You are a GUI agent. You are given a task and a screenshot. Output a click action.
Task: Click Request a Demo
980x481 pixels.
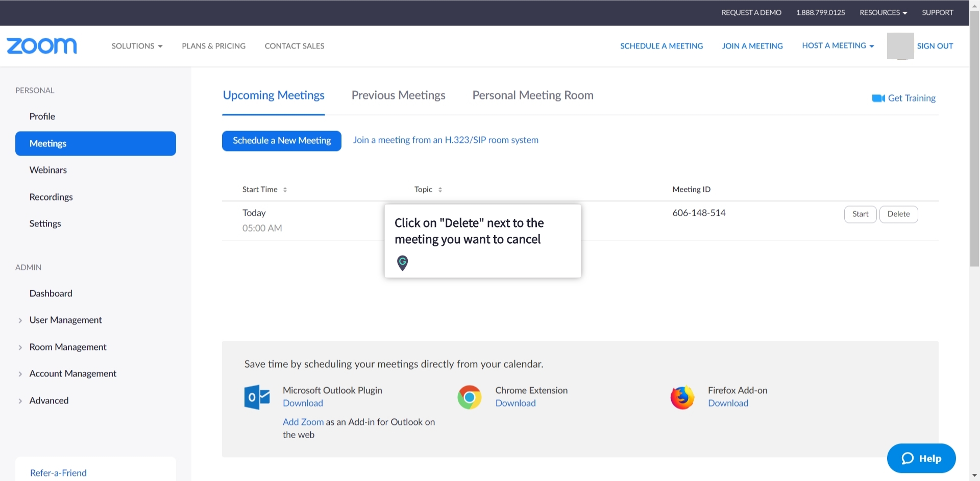(x=751, y=12)
